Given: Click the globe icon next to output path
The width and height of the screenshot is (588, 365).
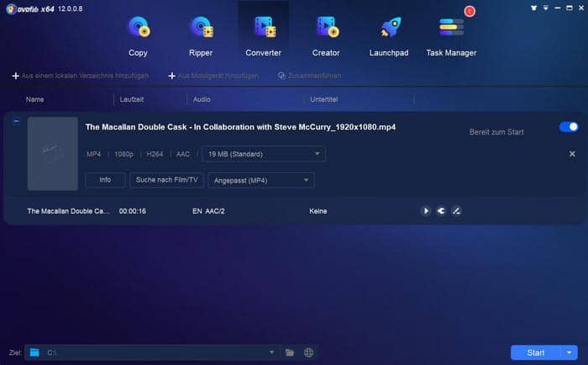Looking at the screenshot, I should click(308, 352).
